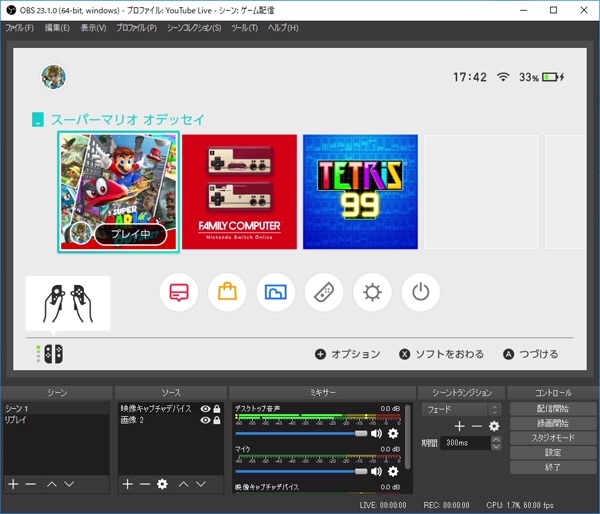The height and width of the screenshot is (514, 600).
Task: Add a scene transition with plus
Action: point(460,426)
